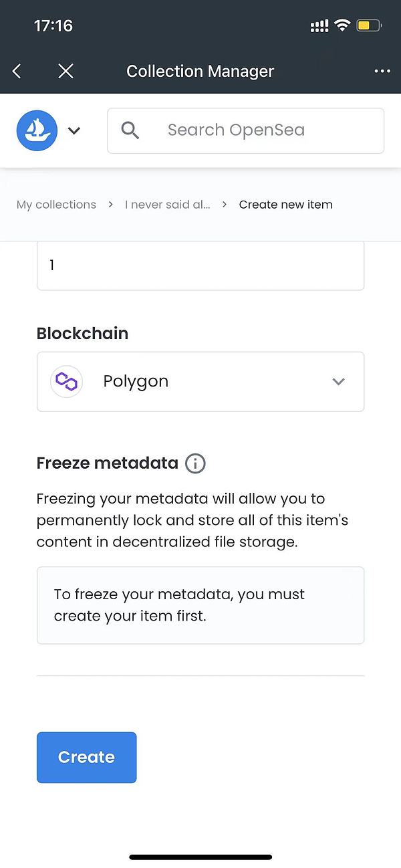Open the "I never said al..." breadcrumb
Screen dimensions: 401x868
pyautogui.click(x=167, y=205)
